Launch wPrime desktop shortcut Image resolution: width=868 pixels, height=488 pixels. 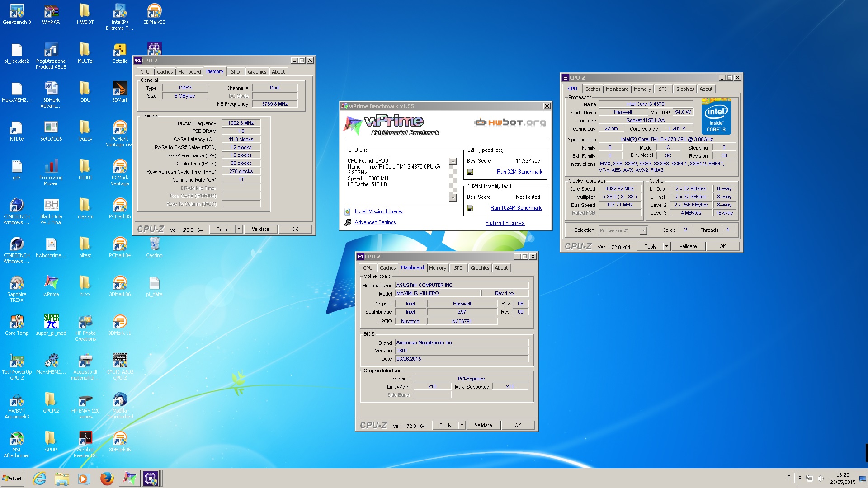(51, 286)
